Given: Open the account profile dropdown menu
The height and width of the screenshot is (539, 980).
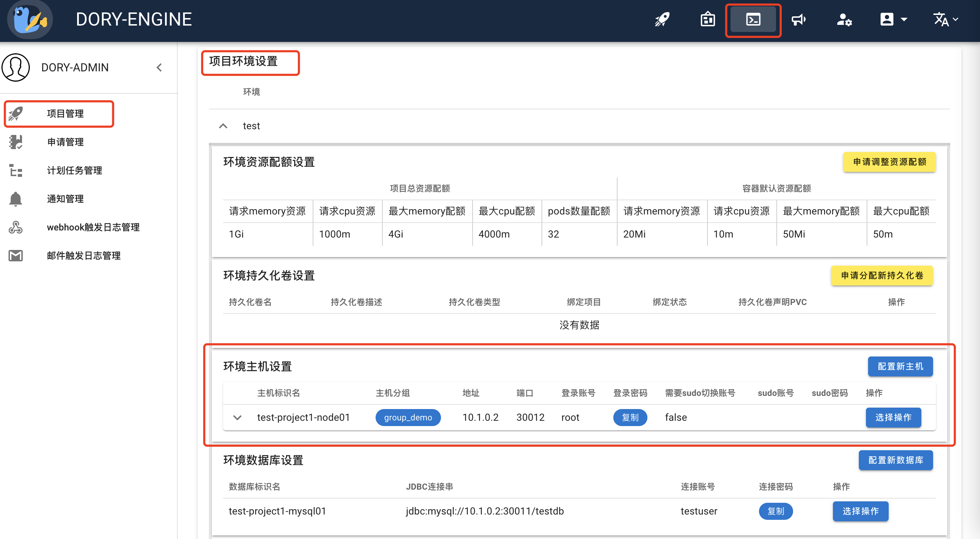Looking at the screenshot, I should [x=894, y=20].
